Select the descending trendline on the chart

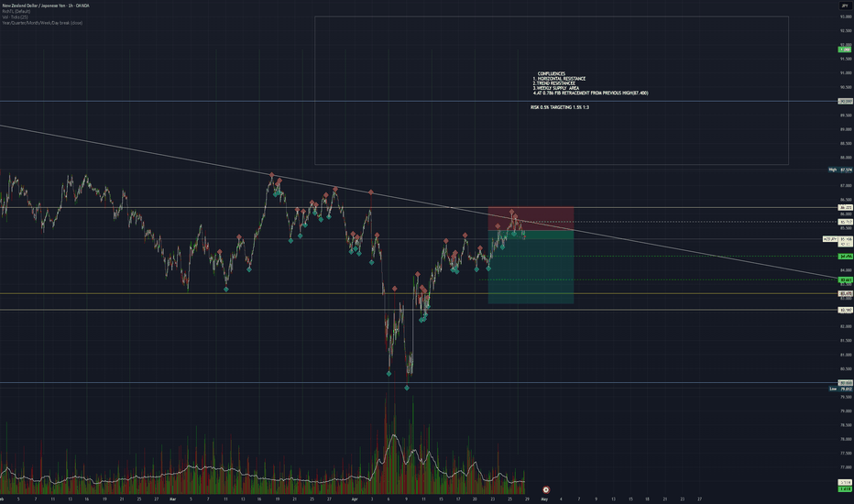point(418,201)
